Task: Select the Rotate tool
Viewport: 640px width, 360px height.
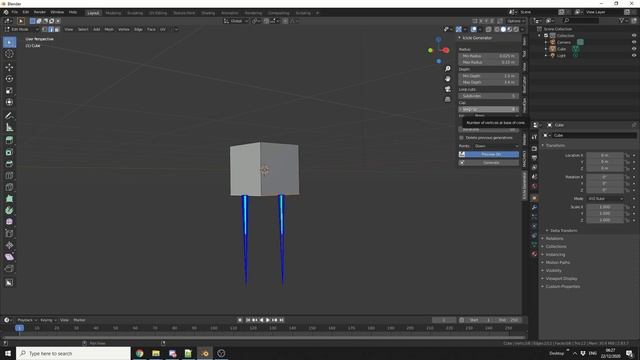Action: point(9,79)
